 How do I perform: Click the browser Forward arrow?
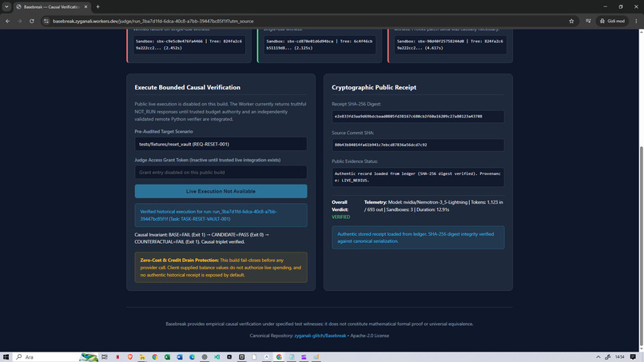(x=19, y=21)
